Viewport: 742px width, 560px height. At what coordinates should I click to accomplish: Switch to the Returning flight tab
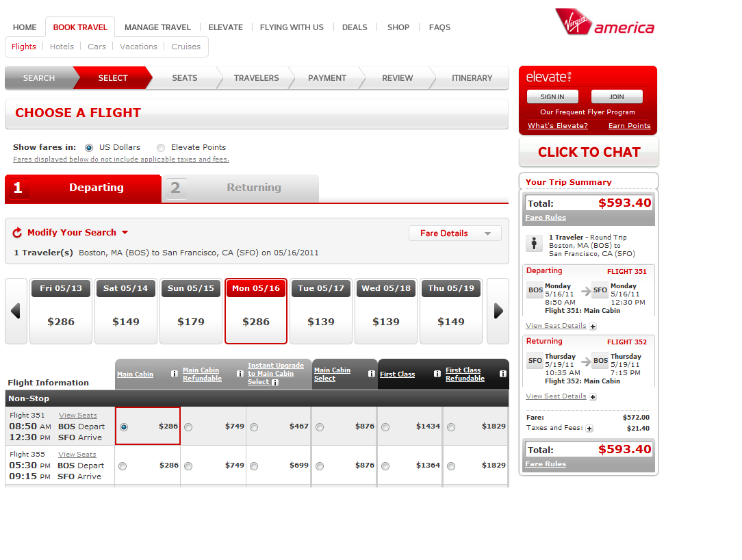point(242,188)
